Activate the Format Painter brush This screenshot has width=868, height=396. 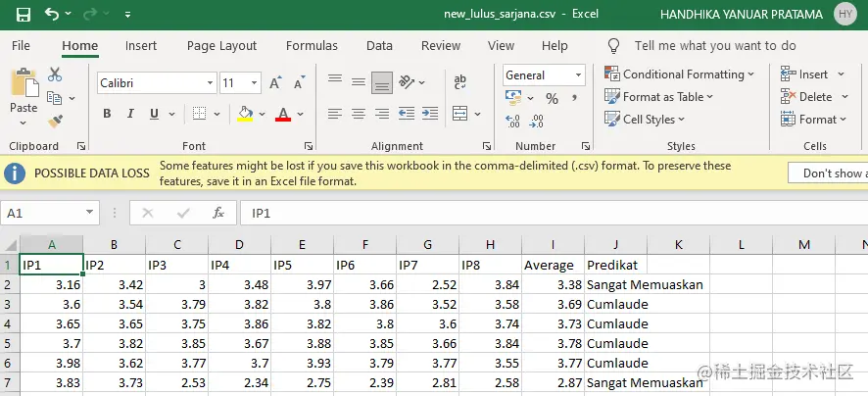pyautogui.click(x=55, y=121)
